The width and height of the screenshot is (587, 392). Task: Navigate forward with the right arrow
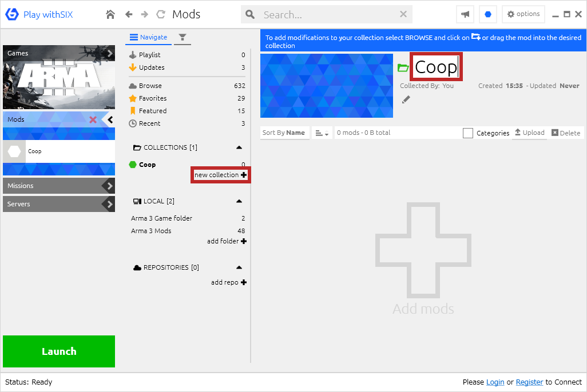(145, 15)
